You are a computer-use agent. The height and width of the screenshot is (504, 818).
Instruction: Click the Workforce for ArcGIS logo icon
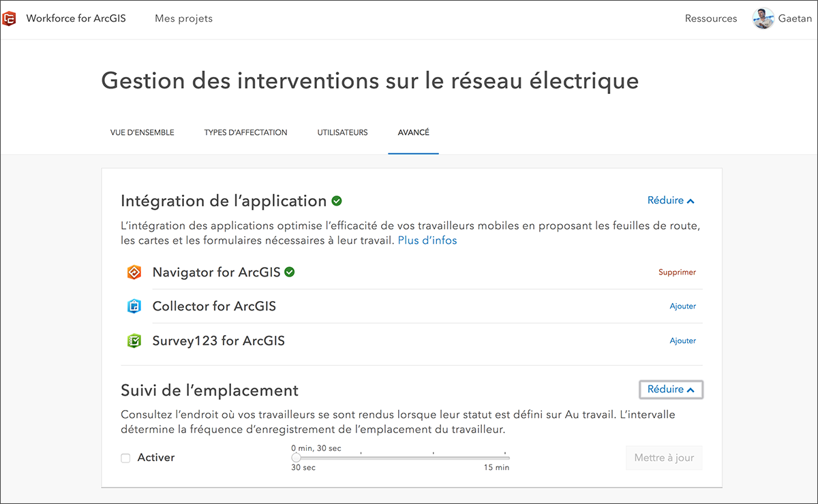[x=10, y=18]
